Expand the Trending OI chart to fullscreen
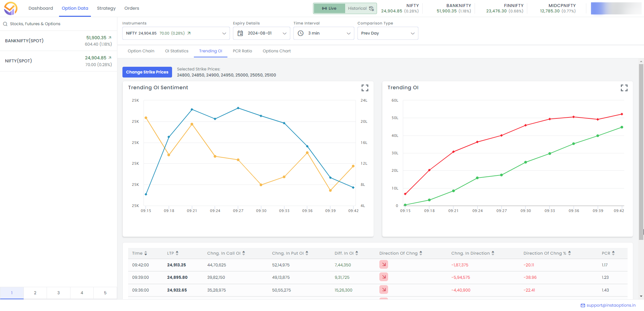Viewport: 644px width, 311px height. pyautogui.click(x=624, y=88)
